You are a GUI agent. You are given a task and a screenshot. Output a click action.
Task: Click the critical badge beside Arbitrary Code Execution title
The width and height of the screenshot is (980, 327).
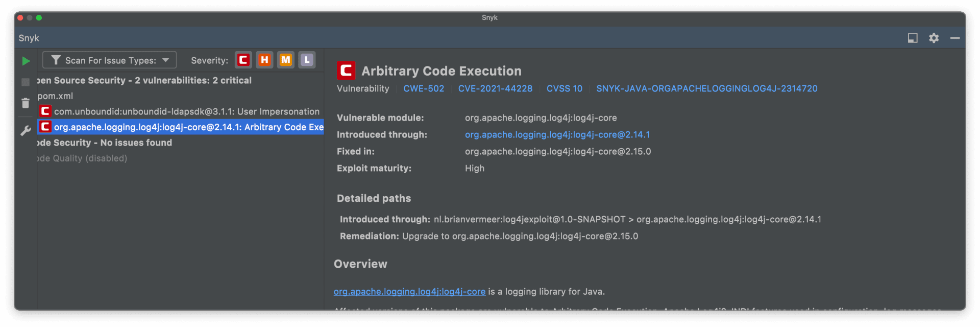(346, 70)
